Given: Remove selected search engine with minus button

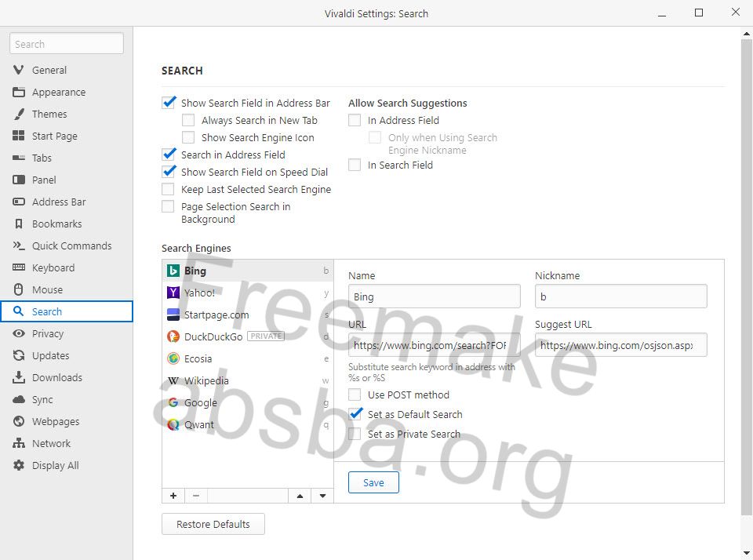Looking at the screenshot, I should [x=196, y=496].
